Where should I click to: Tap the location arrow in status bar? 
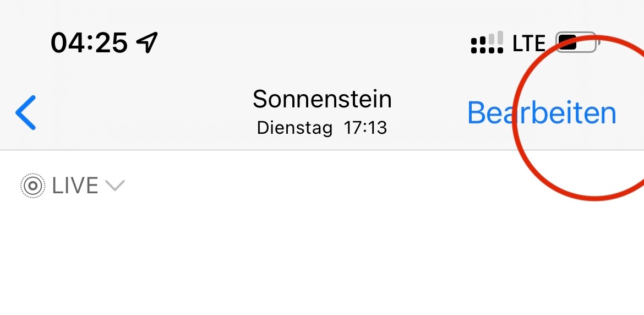[x=146, y=42]
